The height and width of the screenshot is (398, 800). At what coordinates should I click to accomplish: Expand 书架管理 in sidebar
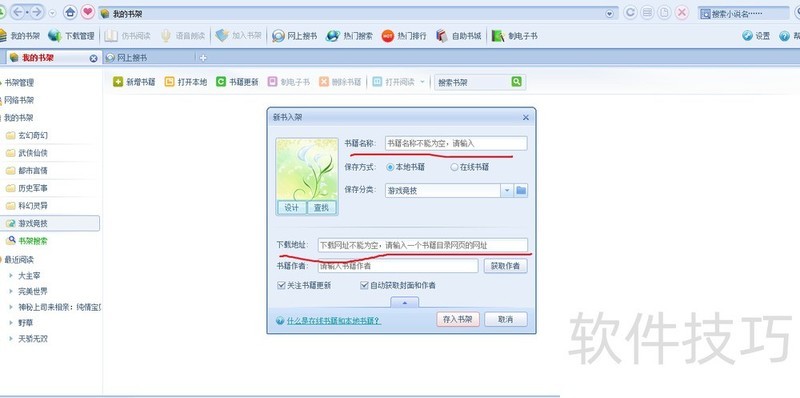coord(18,83)
